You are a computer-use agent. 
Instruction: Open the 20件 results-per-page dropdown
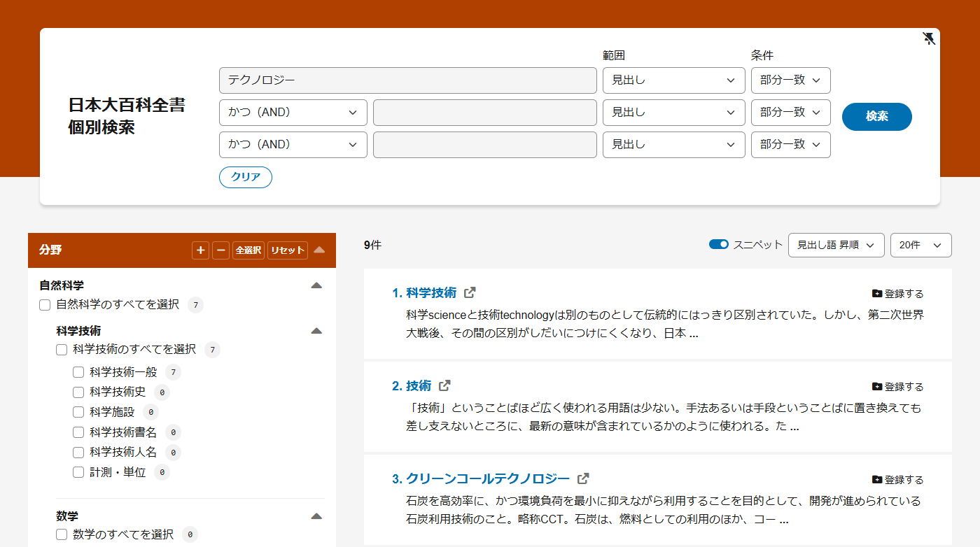[921, 245]
